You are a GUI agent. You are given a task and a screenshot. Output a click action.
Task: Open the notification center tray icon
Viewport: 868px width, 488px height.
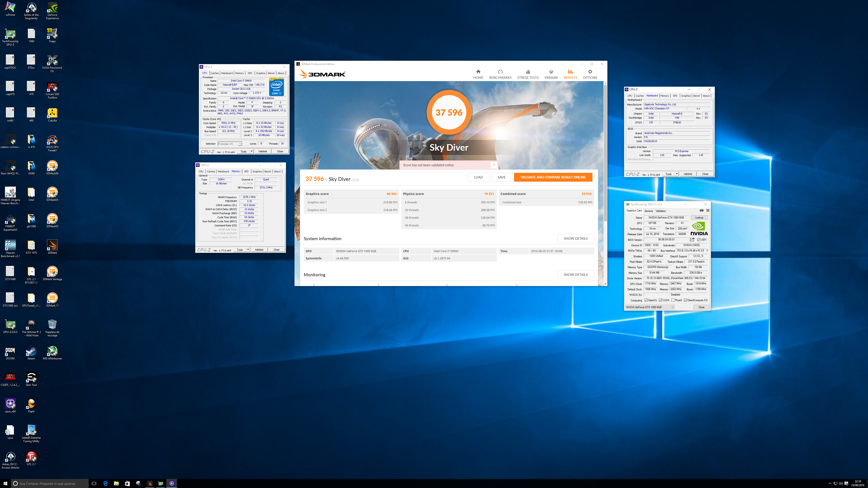(x=847, y=483)
